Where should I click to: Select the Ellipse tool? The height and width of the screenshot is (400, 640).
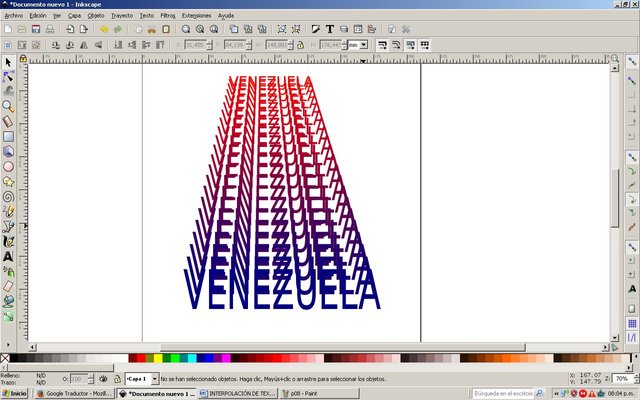coord(8,167)
